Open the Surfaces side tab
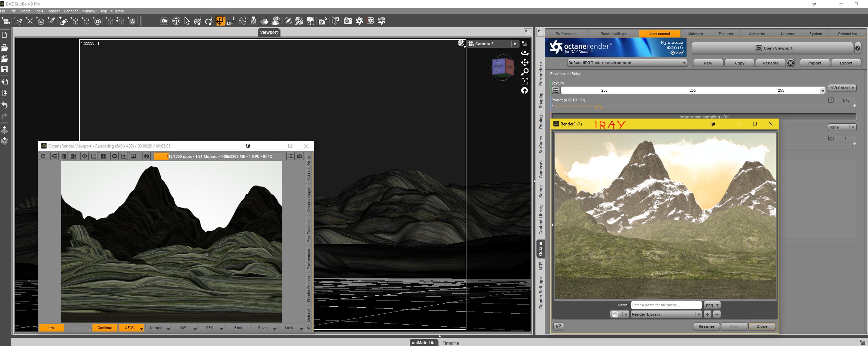Screen dimensions: 868x346 click(x=541, y=144)
